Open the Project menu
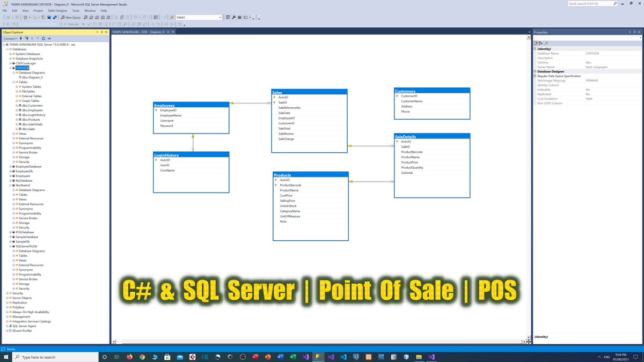This screenshot has width=644, height=362. [x=38, y=10]
